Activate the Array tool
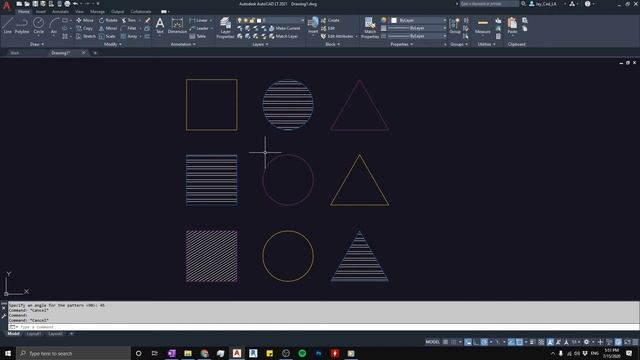This screenshot has height=360, width=640. click(129, 36)
